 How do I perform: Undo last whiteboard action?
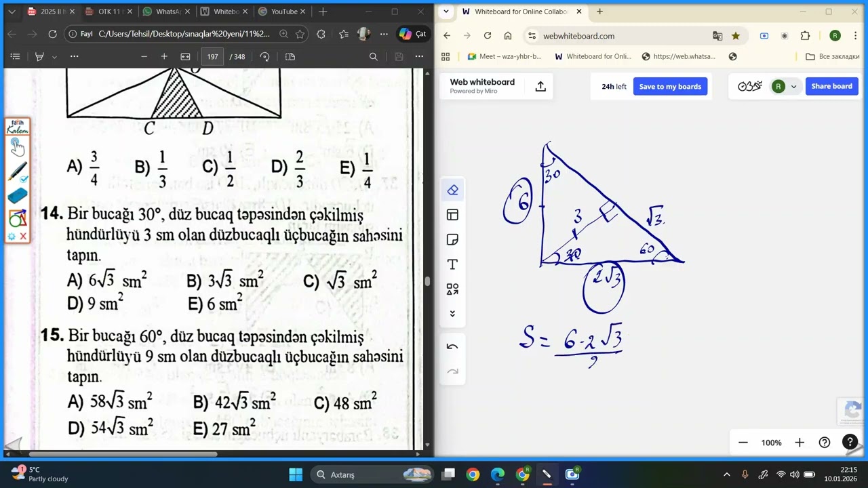453,346
